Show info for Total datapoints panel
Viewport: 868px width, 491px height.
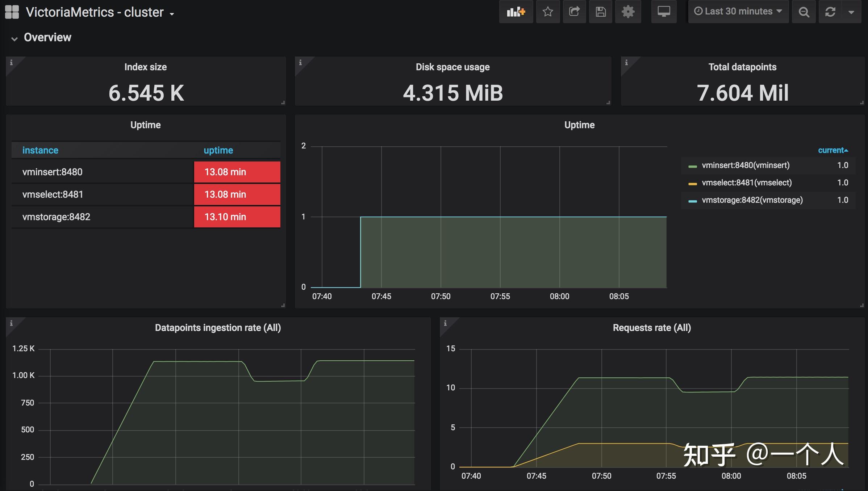(626, 62)
